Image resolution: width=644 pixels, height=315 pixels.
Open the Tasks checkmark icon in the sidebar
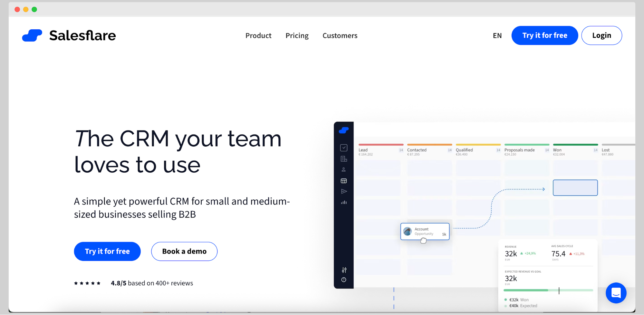[344, 148]
